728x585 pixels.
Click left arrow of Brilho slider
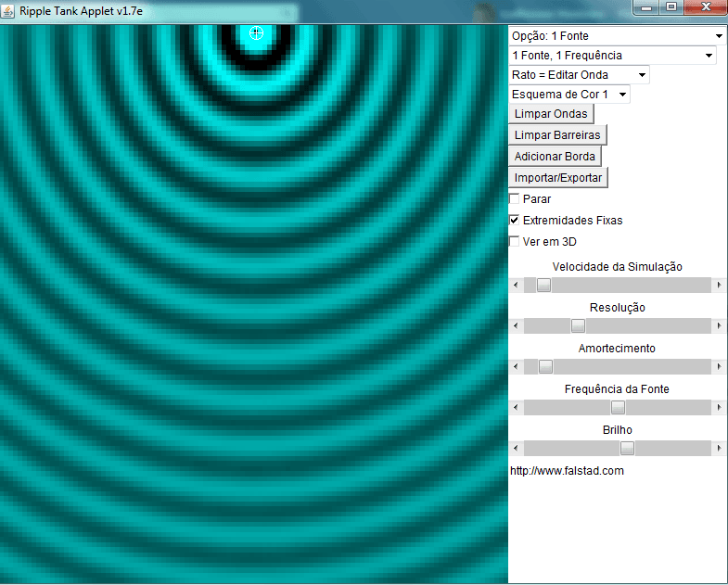[516, 448]
